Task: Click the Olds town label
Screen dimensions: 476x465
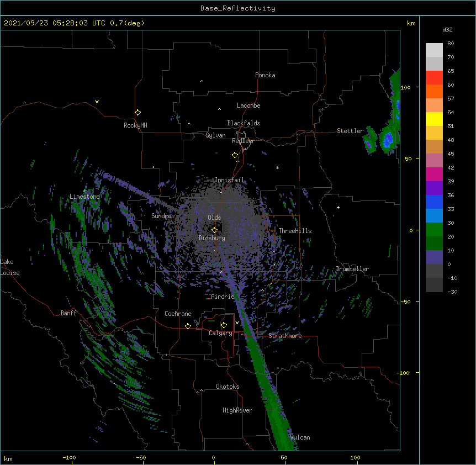Action: 214,218
